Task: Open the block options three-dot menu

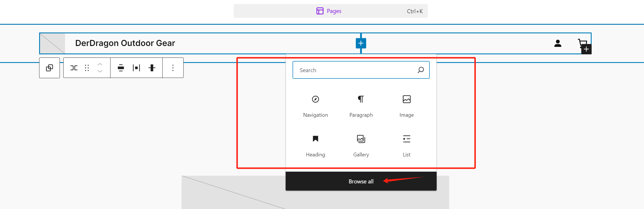Action: tap(173, 68)
